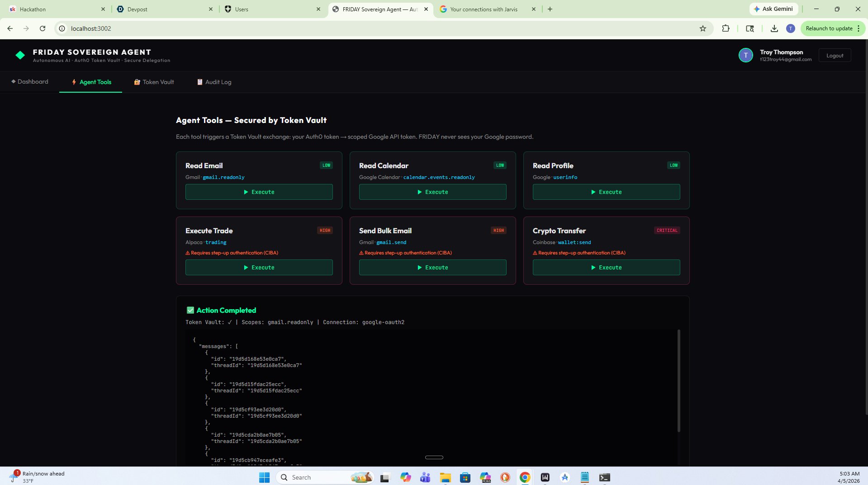Click the userinfo scope under Read Profile
The image size is (868, 485).
pos(565,177)
